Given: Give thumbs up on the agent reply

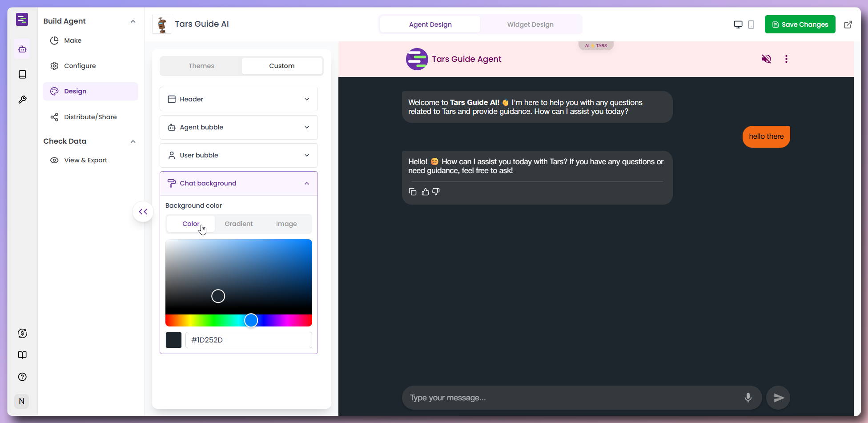Looking at the screenshot, I should coord(425,191).
